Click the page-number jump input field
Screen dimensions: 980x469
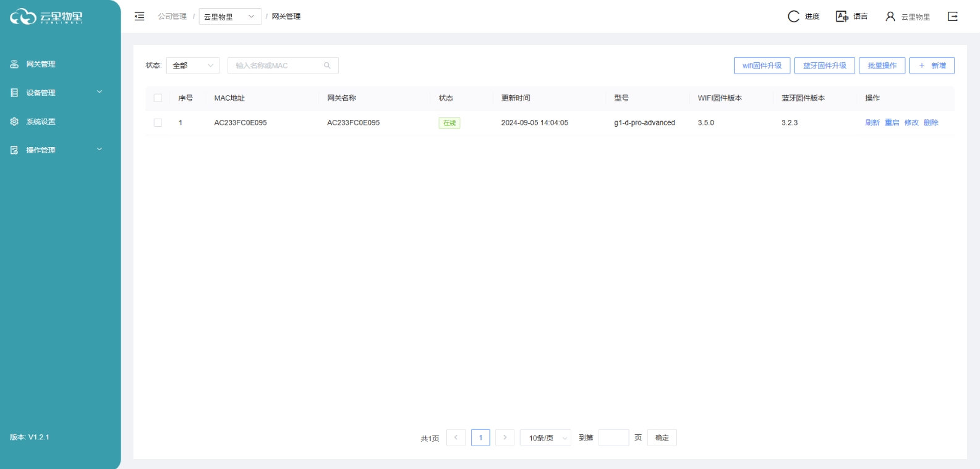click(x=613, y=438)
